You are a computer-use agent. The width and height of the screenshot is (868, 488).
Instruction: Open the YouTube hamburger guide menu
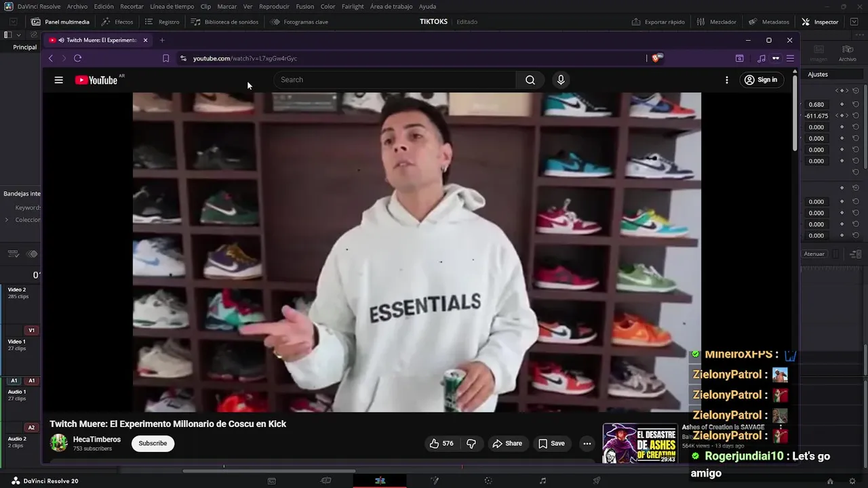59,80
